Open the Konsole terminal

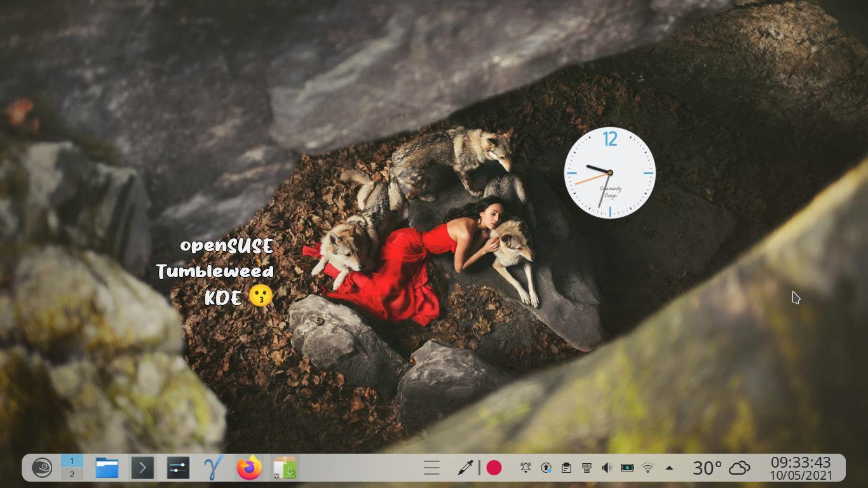pos(142,468)
